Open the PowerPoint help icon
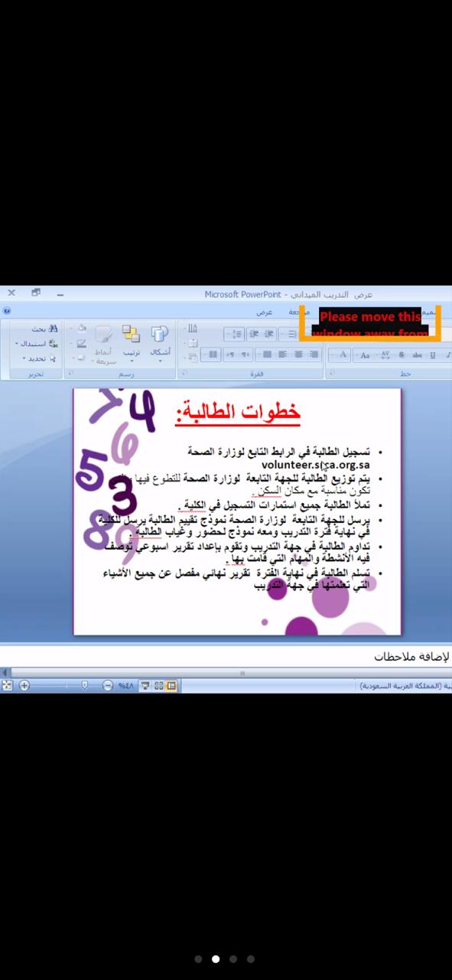Screen dimensions: 452x980 (x=7, y=312)
